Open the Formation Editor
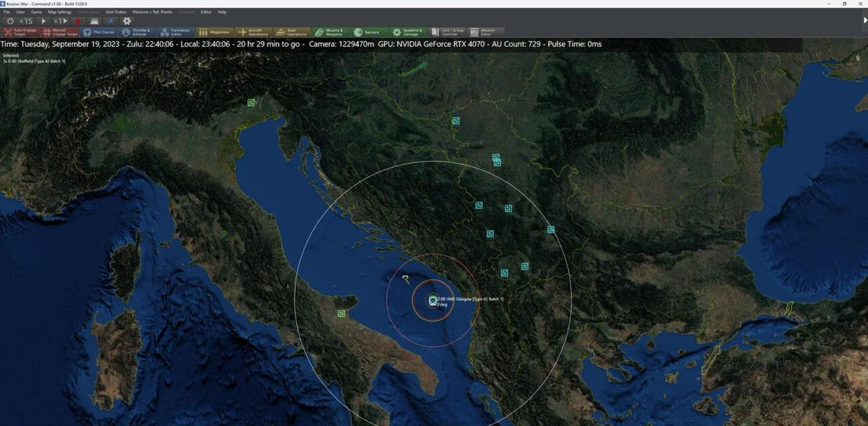 tap(175, 32)
